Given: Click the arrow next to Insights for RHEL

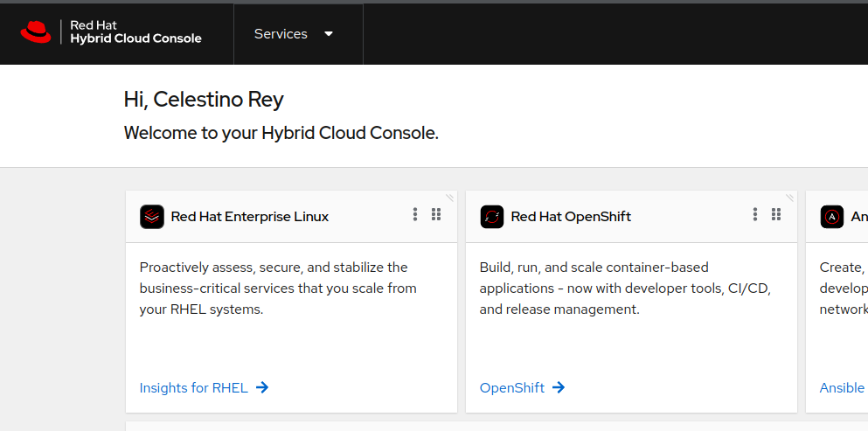Looking at the screenshot, I should pos(262,387).
